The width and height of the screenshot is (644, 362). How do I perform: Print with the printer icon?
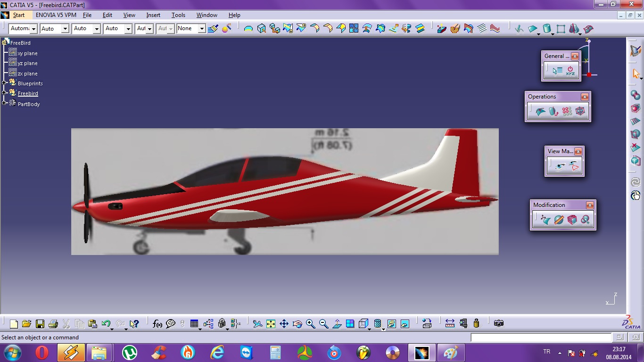tap(53, 324)
